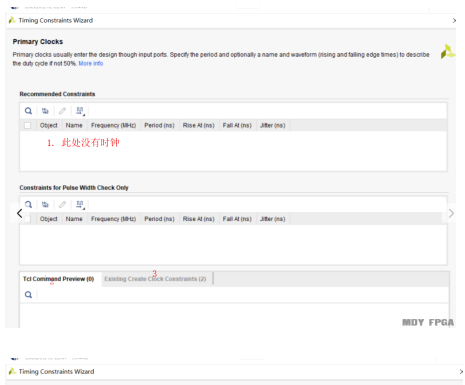This screenshot has height=385, width=465.
Task: Open the More info link
Action: click(91, 63)
